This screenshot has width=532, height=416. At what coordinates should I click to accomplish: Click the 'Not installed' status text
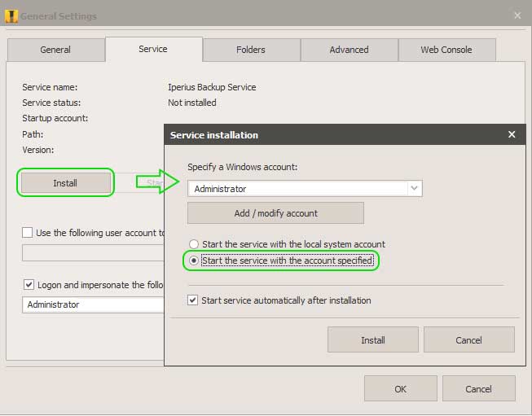click(x=192, y=103)
